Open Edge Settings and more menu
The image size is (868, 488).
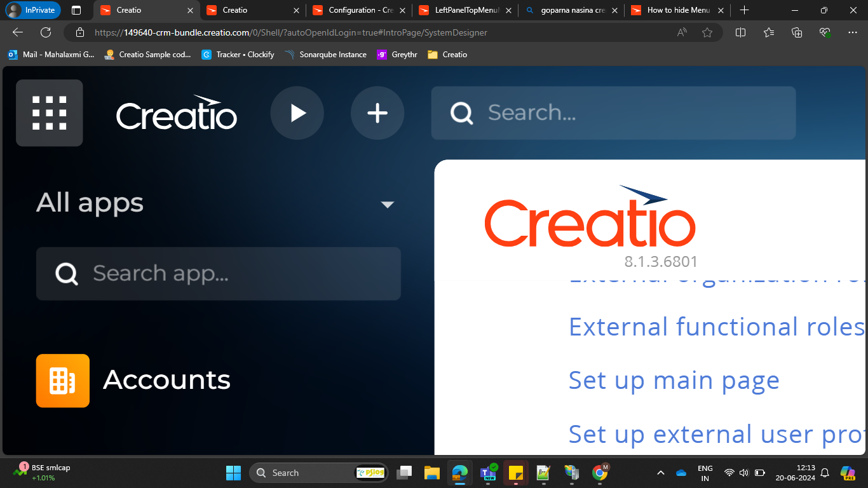pyautogui.click(x=853, y=32)
